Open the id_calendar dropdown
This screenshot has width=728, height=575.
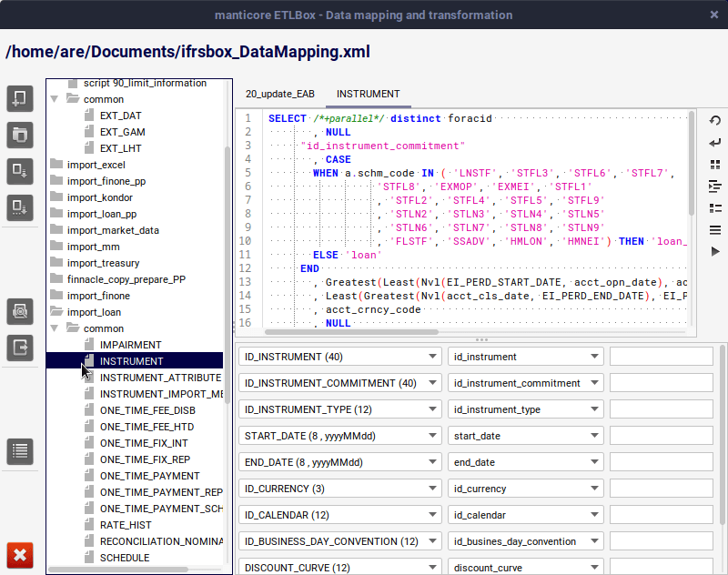click(x=526, y=515)
